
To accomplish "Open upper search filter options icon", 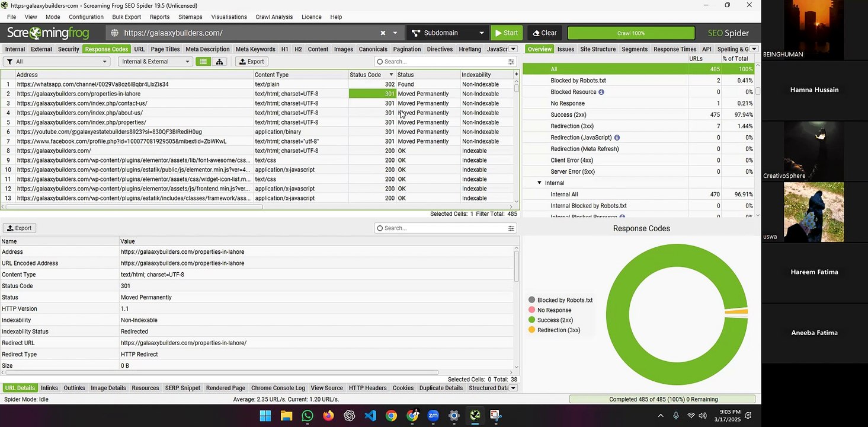I will (511, 62).
